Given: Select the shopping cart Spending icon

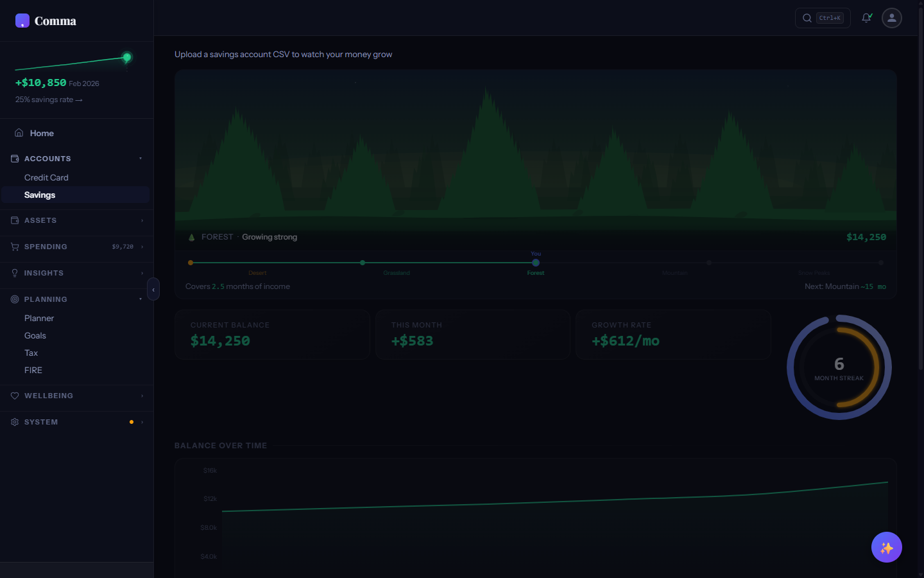Looking at the screenshot, I should pos(14,247).
